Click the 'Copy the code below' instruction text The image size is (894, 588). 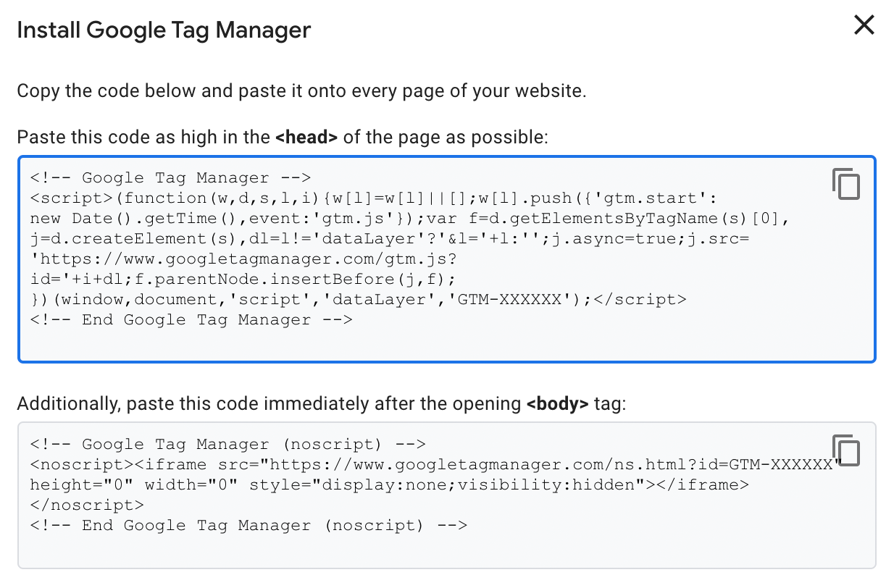pyautogui.click(x=301, y=92)
